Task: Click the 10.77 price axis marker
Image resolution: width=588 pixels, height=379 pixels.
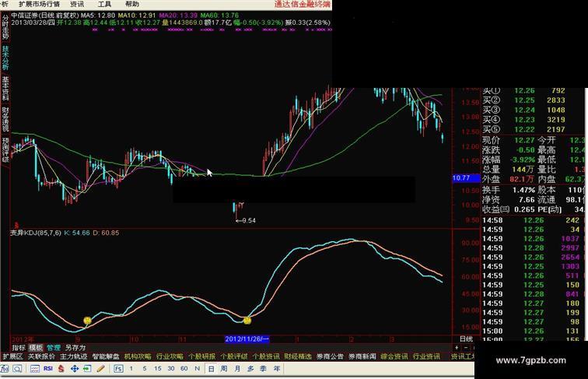Action: tap(466, 178)
